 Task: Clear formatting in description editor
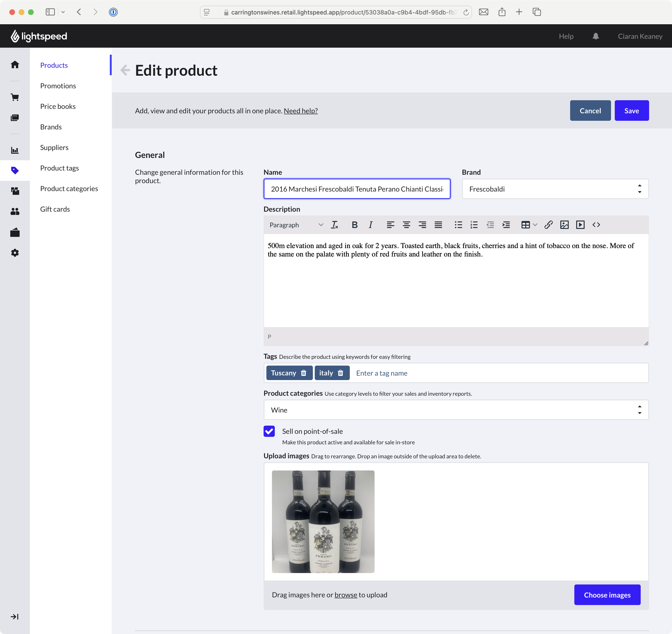[x=335, y=225]
